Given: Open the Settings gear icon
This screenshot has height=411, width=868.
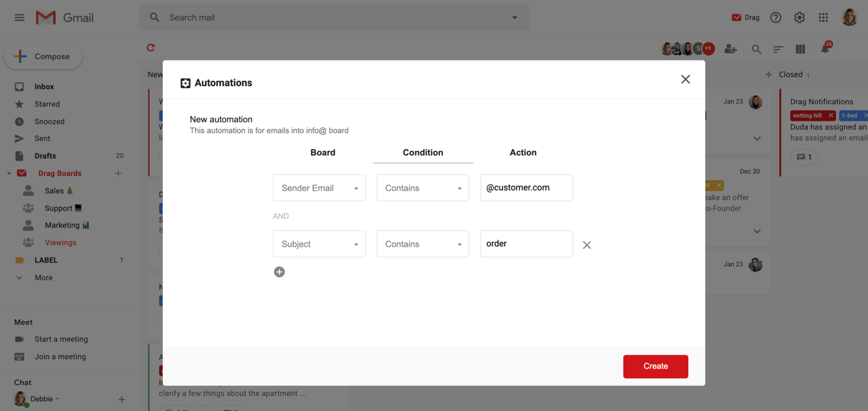Looking at the screenshot, I should point(800,17).
